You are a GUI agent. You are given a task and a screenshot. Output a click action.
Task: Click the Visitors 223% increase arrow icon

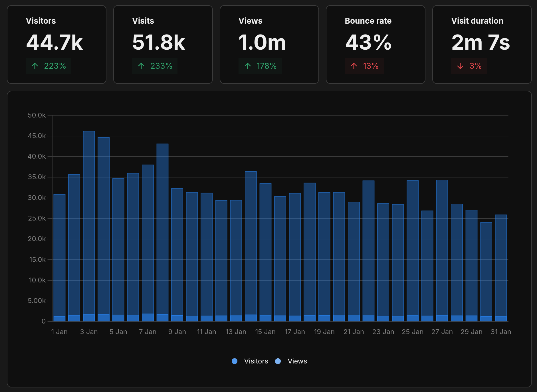click(x=35, y=66)
